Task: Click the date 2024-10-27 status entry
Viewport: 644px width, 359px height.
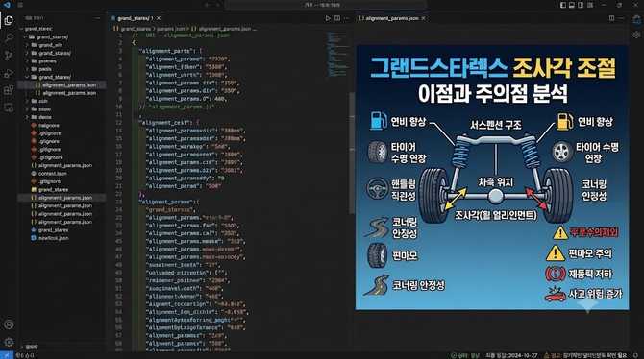Action: pyautogui.click(x=511, y=355)
